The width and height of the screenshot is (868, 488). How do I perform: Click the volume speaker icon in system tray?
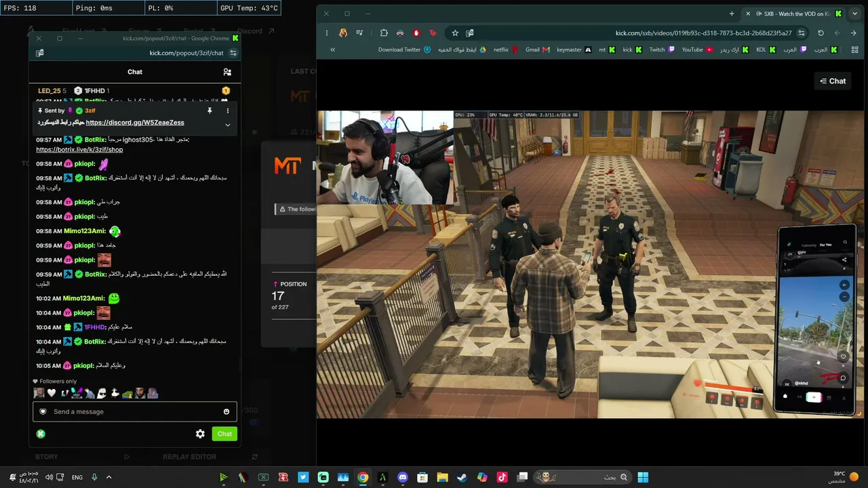[49, 477]
